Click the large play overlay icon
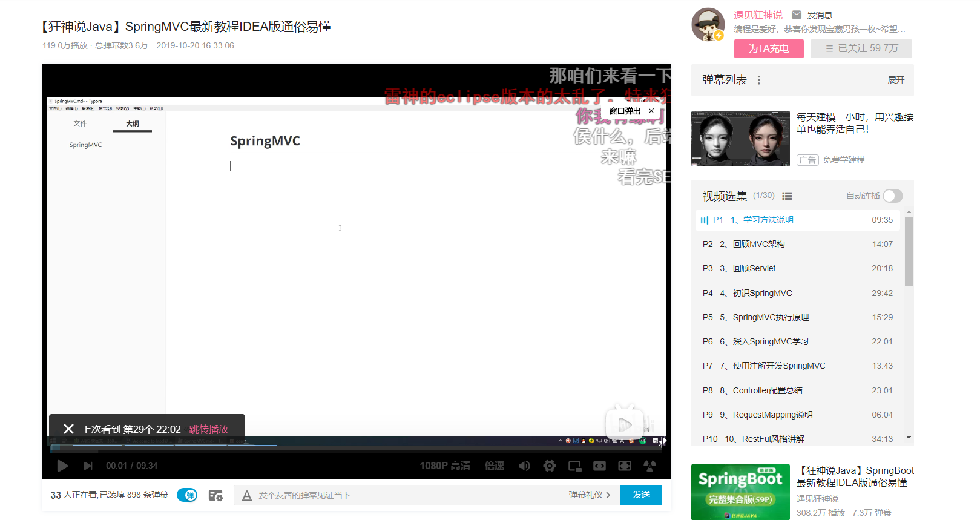The width and height of the screenshot is (980, 520). [x=625, y=424]
